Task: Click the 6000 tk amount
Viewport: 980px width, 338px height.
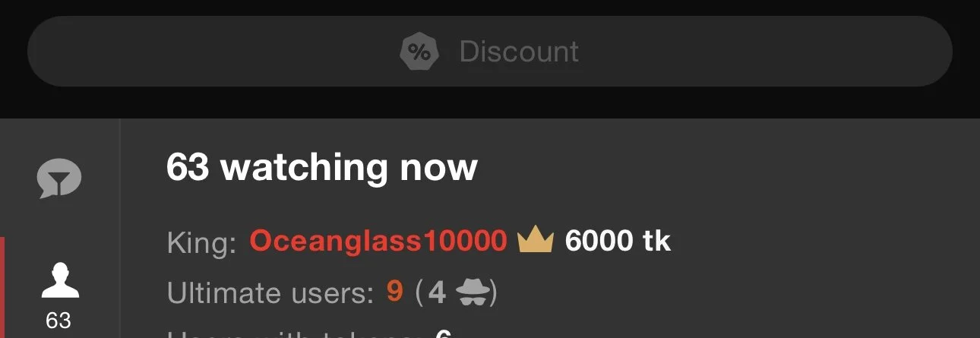Action: [x=618, y=242]
